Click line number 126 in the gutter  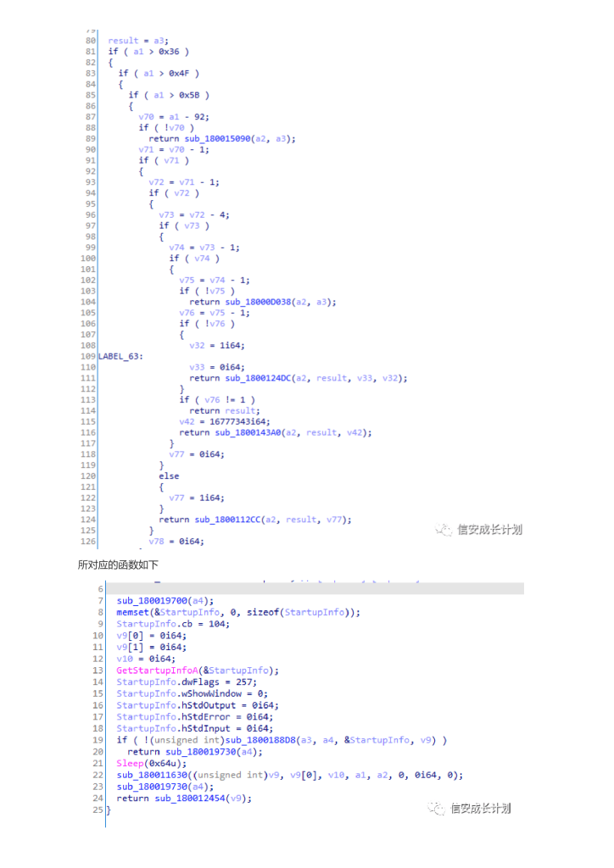click(88, 542)
